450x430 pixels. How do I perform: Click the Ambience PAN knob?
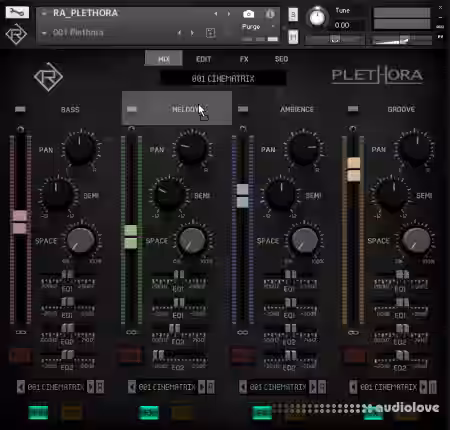point(303,148)
